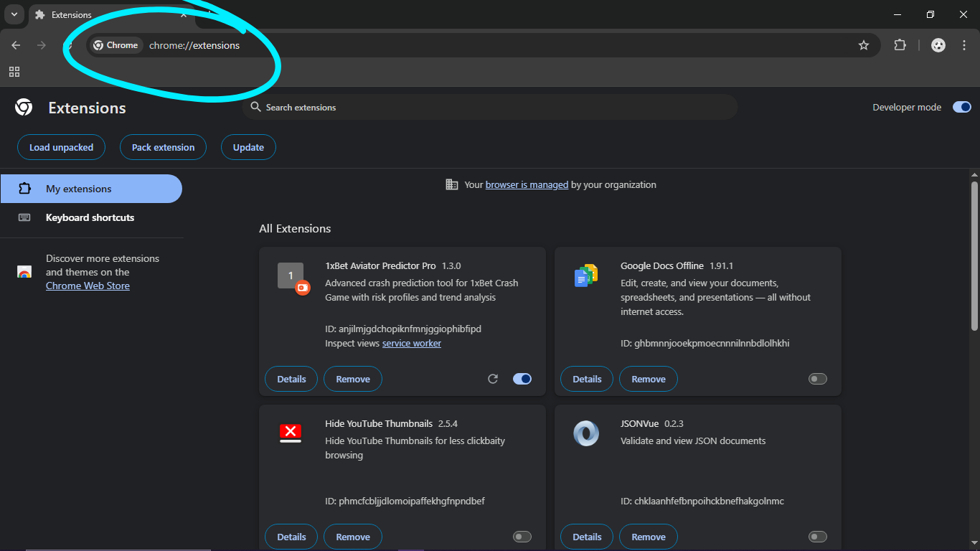Click the profile avatar icon
980x551 pixels.
[x=938, y=45]
